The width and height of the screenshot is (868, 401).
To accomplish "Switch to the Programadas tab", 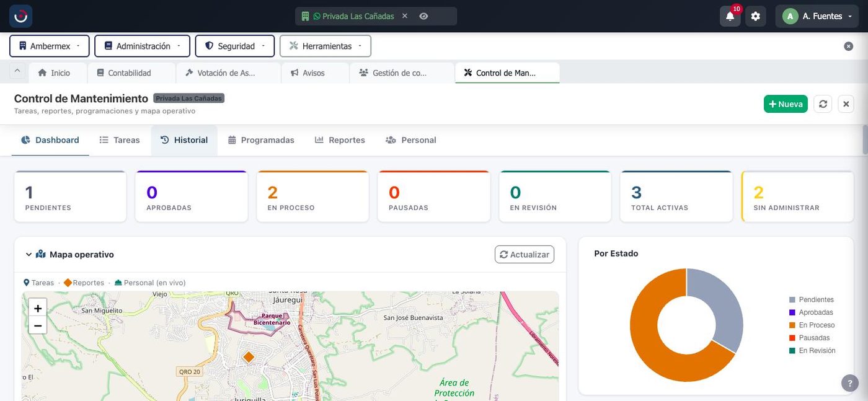I will coord(261,140).
